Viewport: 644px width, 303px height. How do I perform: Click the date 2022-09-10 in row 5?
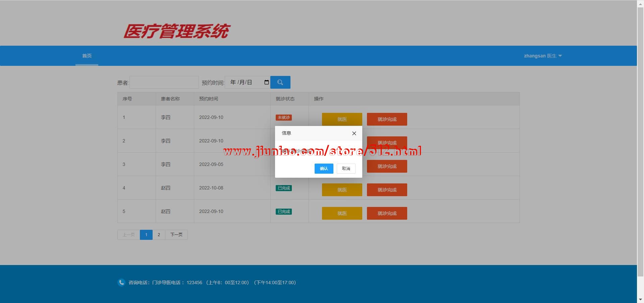click(211, 211)
